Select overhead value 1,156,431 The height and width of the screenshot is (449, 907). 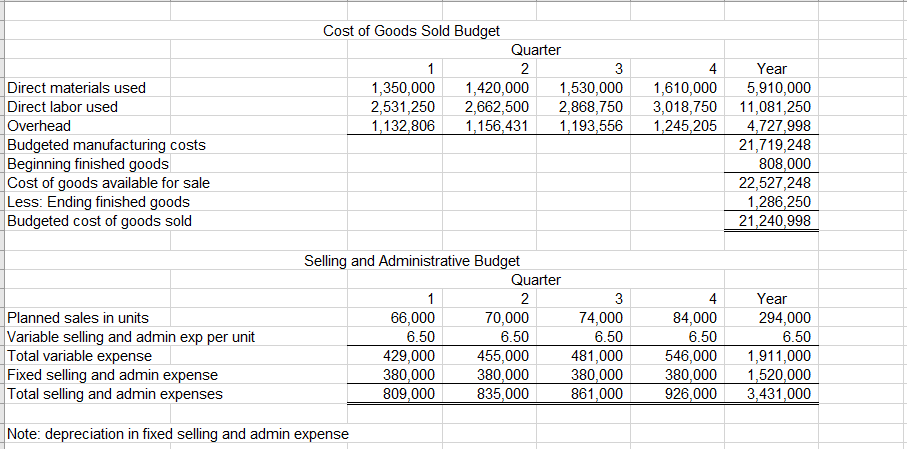tap(497, 126)
